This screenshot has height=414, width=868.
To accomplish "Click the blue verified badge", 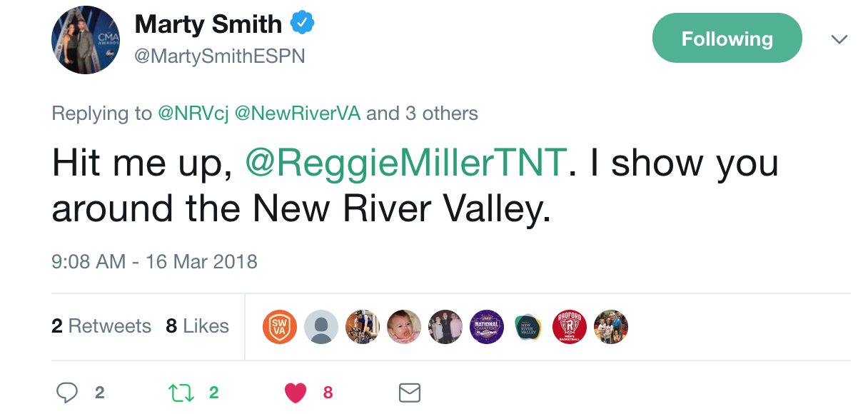I will 302,24.
